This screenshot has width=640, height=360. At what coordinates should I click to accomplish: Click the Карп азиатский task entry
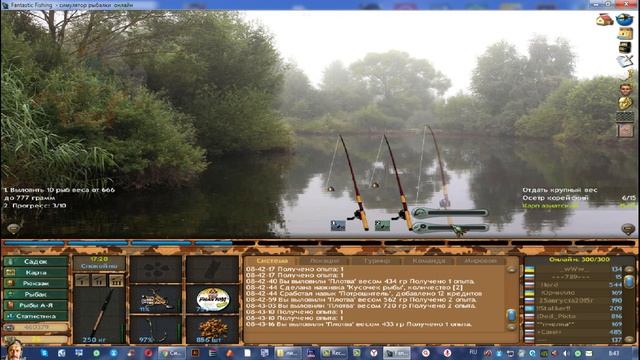579,205
